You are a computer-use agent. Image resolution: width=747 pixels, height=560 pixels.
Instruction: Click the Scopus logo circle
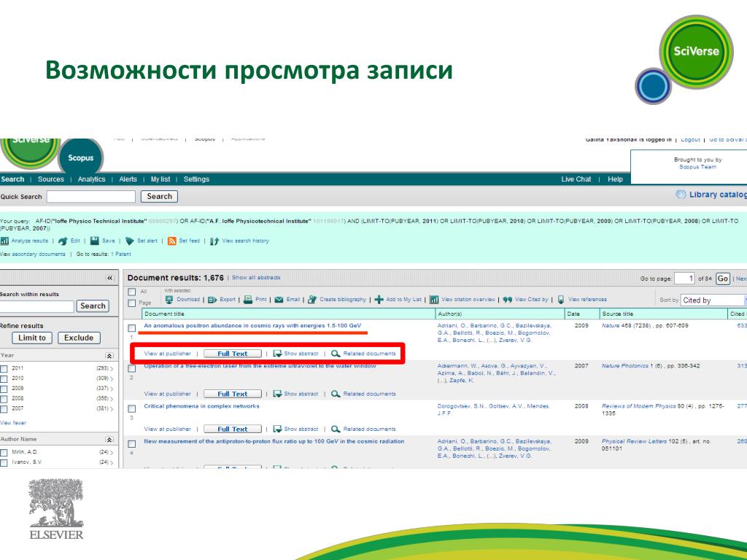click(x=80, y=157)
